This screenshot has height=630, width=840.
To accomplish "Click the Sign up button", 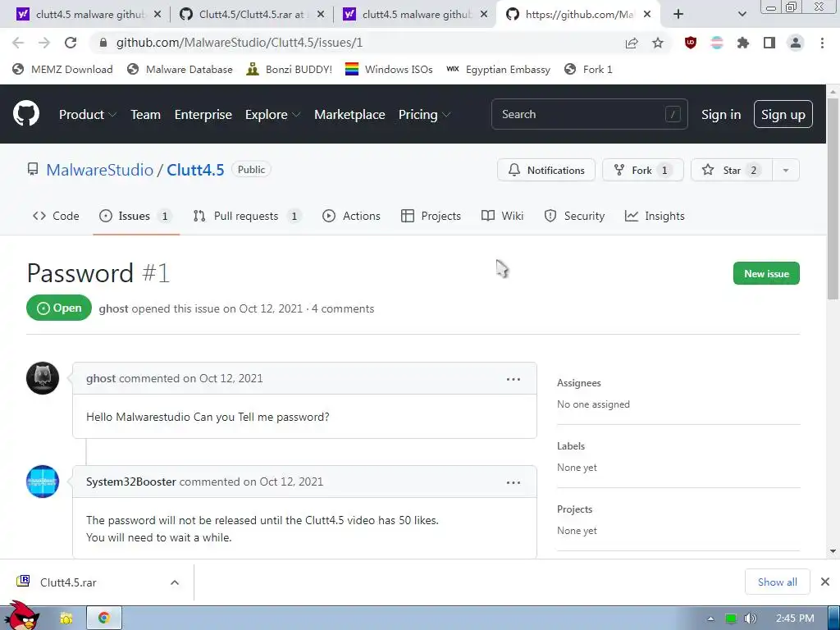I will pos(783,114).
